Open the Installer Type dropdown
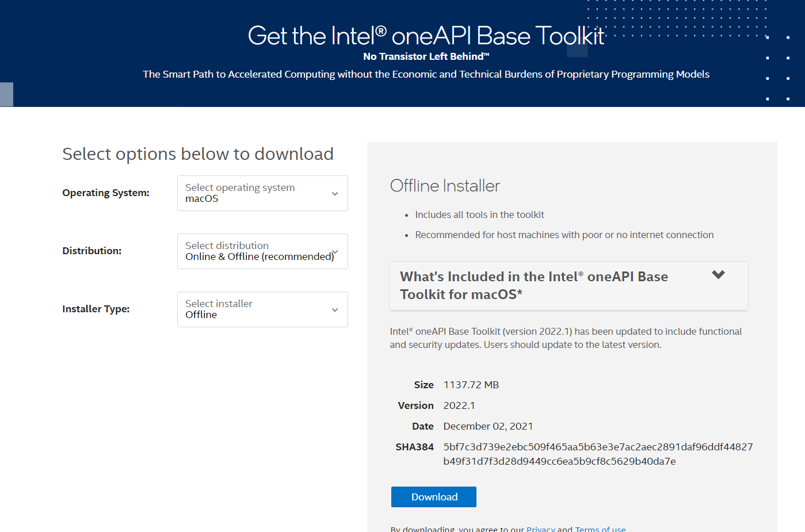The image size is (805, 532). point(262,309)
